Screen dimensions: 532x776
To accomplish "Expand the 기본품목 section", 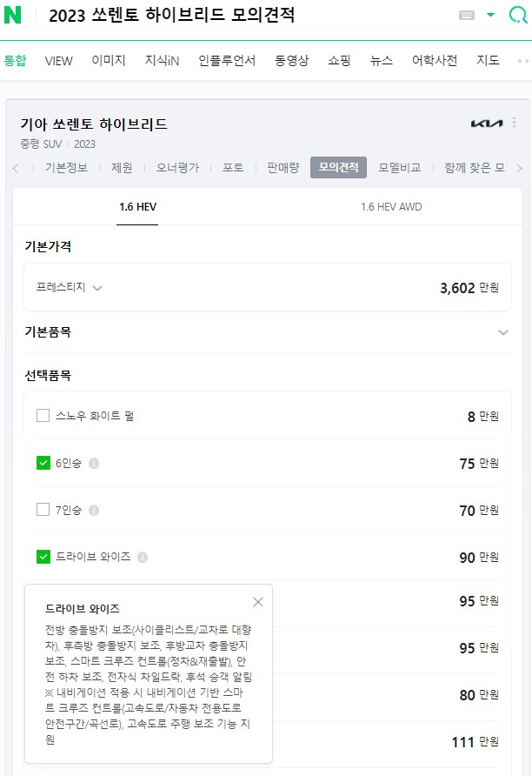I will 502,332.
